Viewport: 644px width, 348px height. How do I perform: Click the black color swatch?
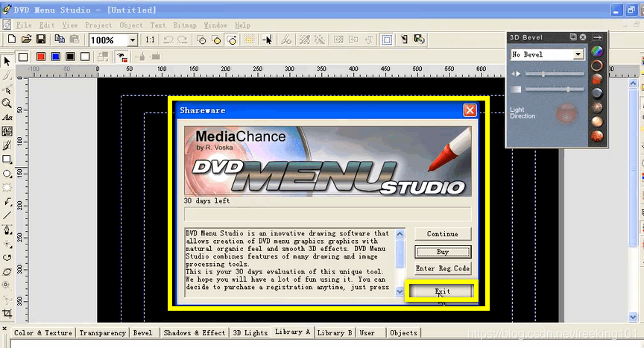click(70, 57)
